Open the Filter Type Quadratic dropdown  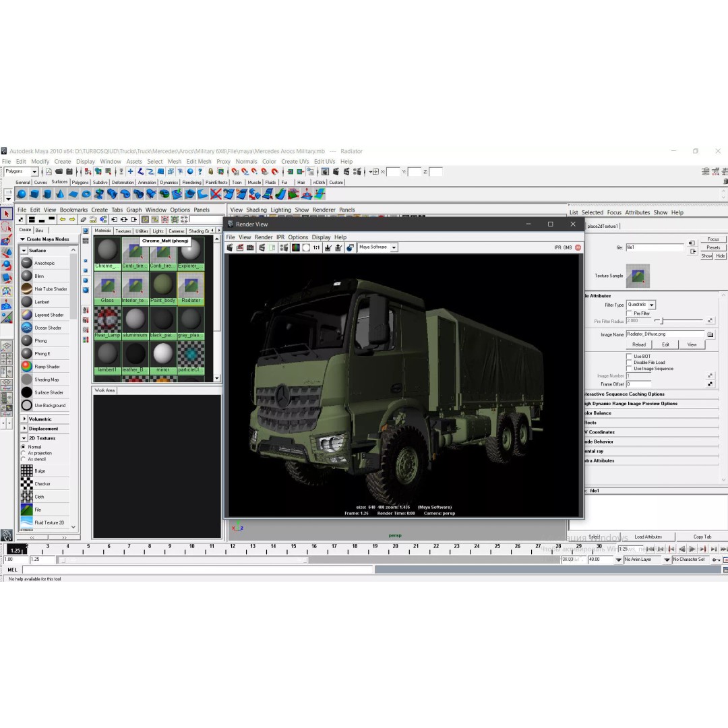641,305
